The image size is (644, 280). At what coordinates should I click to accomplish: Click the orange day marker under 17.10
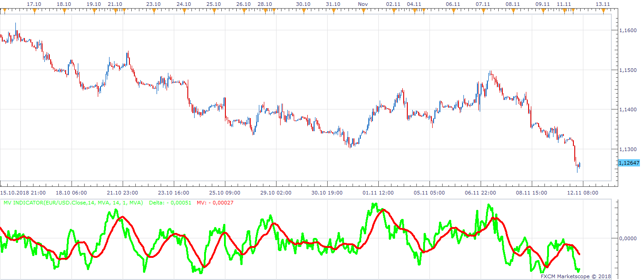click(x=35, y=11)
